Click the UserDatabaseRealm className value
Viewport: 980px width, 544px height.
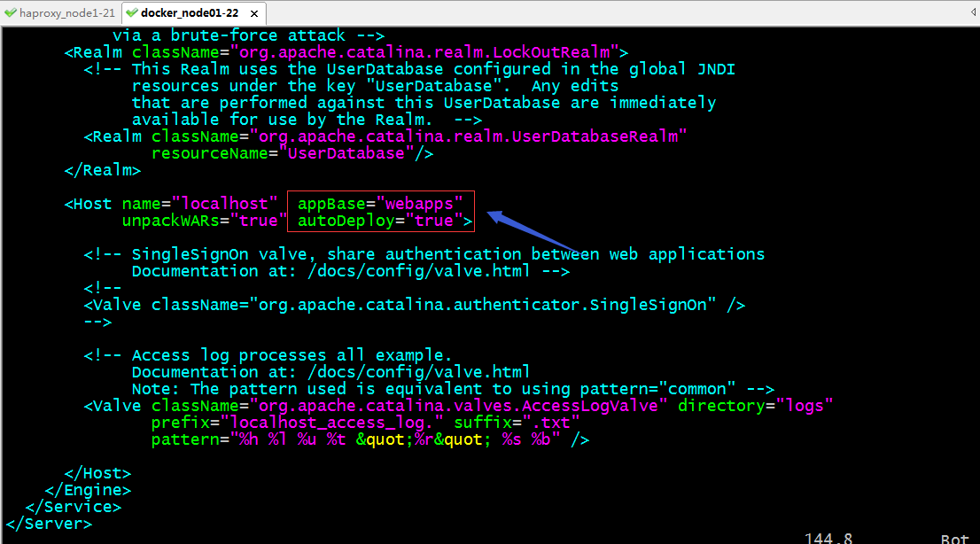tap(468, 136)
